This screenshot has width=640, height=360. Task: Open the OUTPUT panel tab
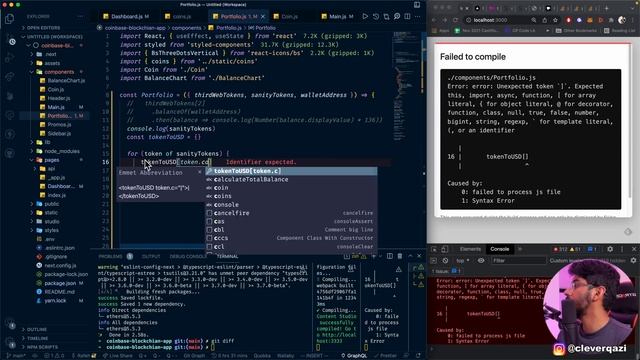pos(151,256)
